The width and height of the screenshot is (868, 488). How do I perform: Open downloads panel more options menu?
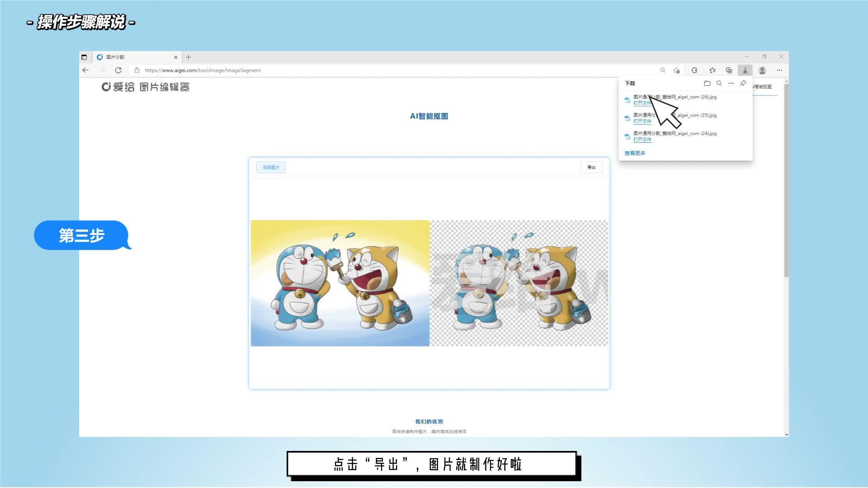(731, 83)
